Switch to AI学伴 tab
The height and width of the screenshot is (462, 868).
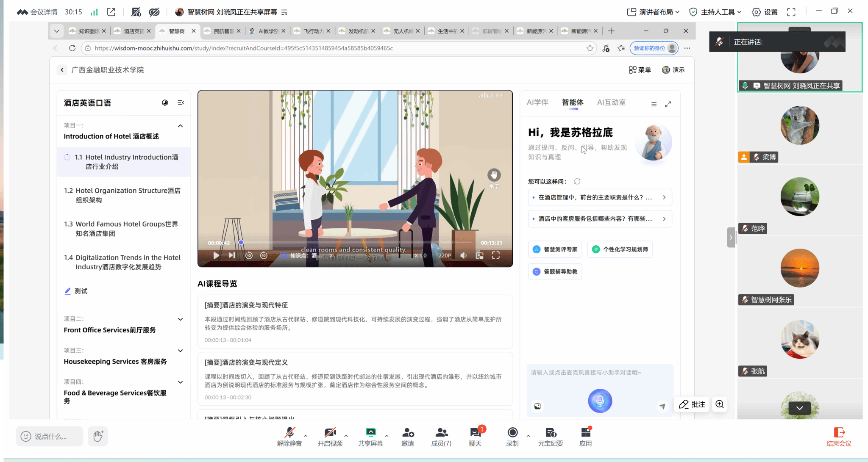coord(537,102)
